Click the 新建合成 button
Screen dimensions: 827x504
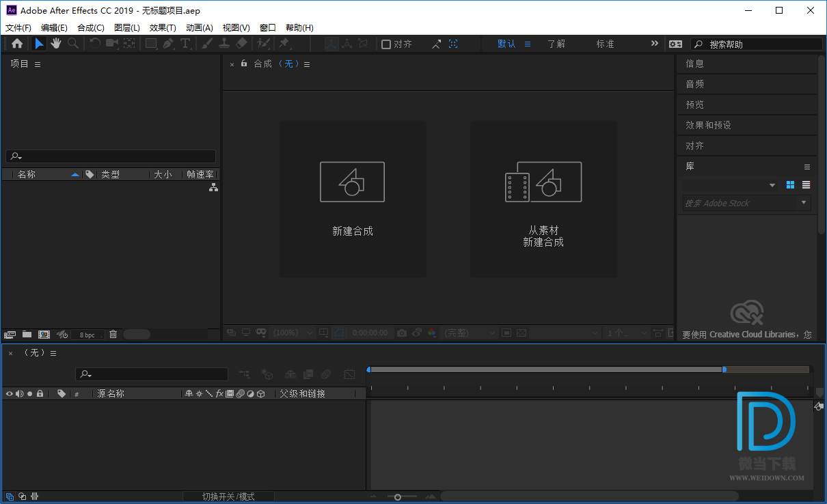pos(353,199)
